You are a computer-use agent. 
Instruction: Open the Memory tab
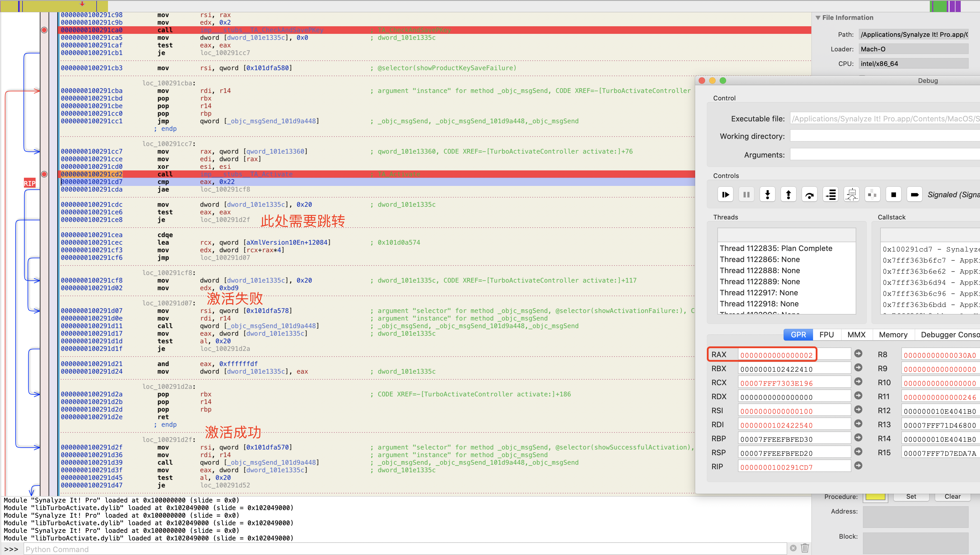(x=893, y=335)
